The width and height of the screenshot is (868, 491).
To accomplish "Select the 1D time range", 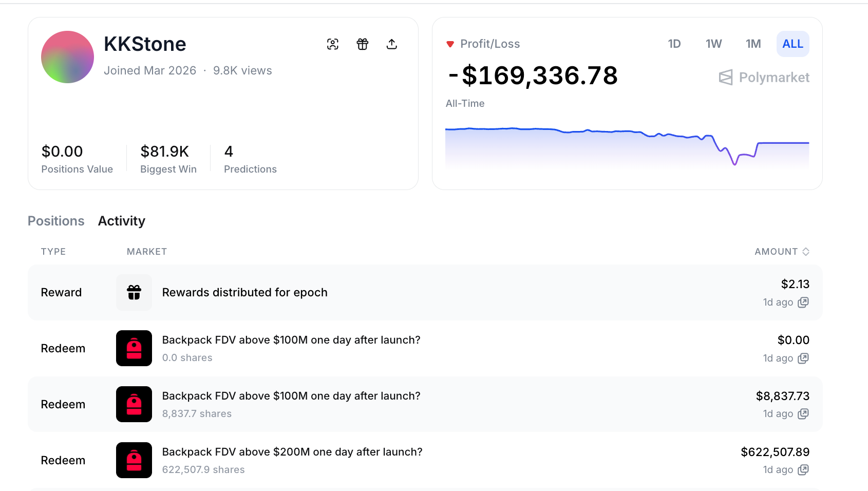I will [674, 44].
